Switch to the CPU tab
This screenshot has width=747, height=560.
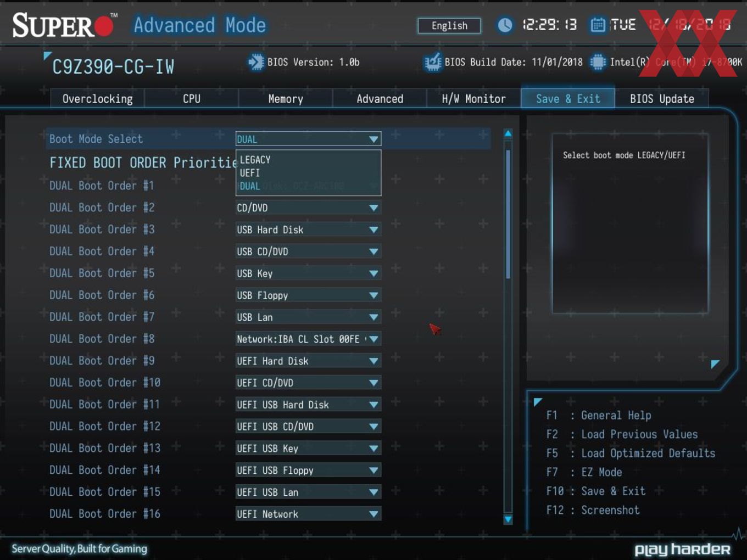click(192, 99)
